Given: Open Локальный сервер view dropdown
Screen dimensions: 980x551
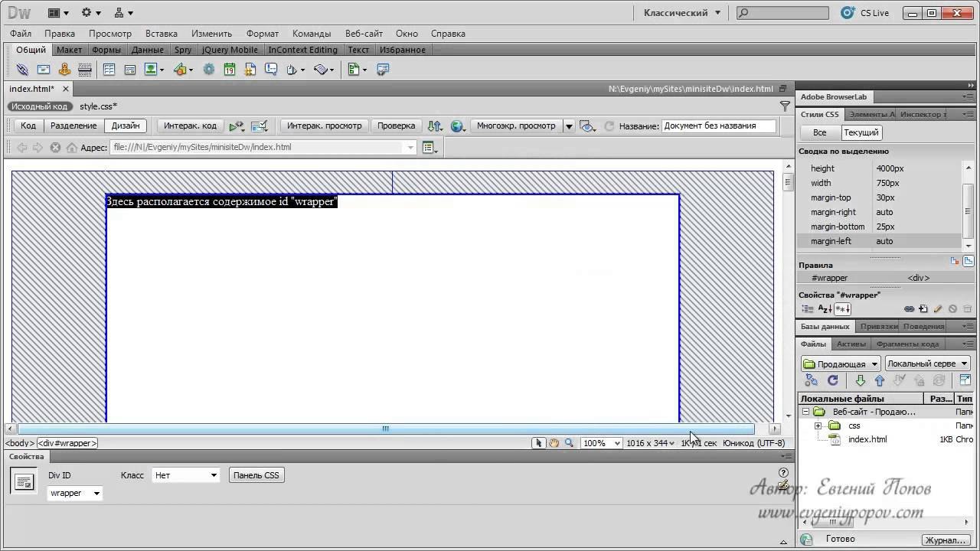Looking at the screenshot, I should click(x=927, y=364).
